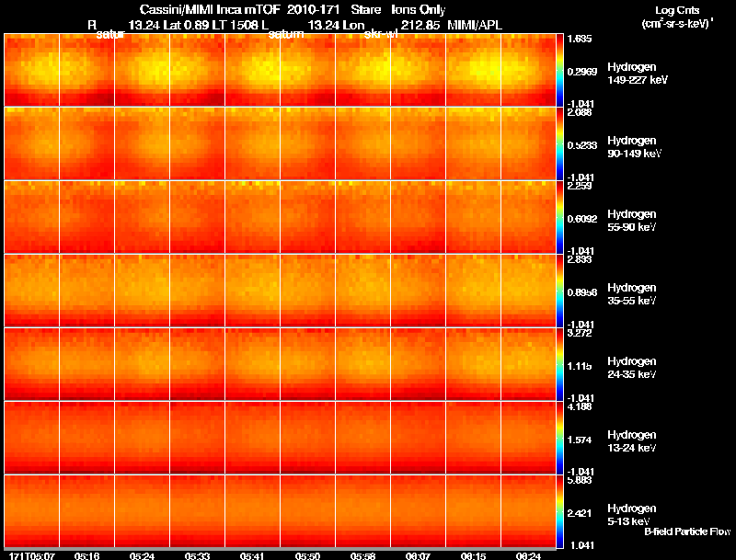Click the '2.421' colorbar midpoint value
Screen dimensions: 736x560
tap(580, 514)
